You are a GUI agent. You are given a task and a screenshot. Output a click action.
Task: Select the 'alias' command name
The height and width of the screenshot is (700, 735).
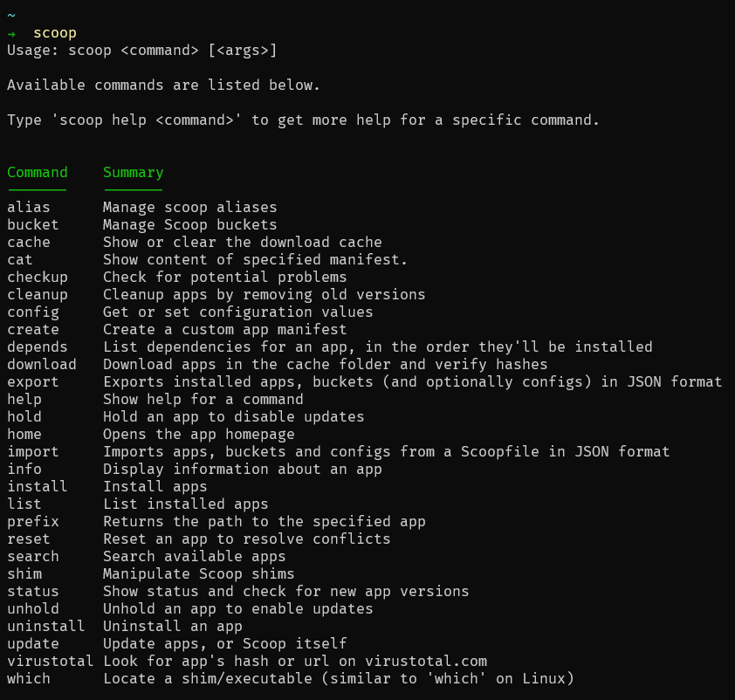tap(29, 207)
